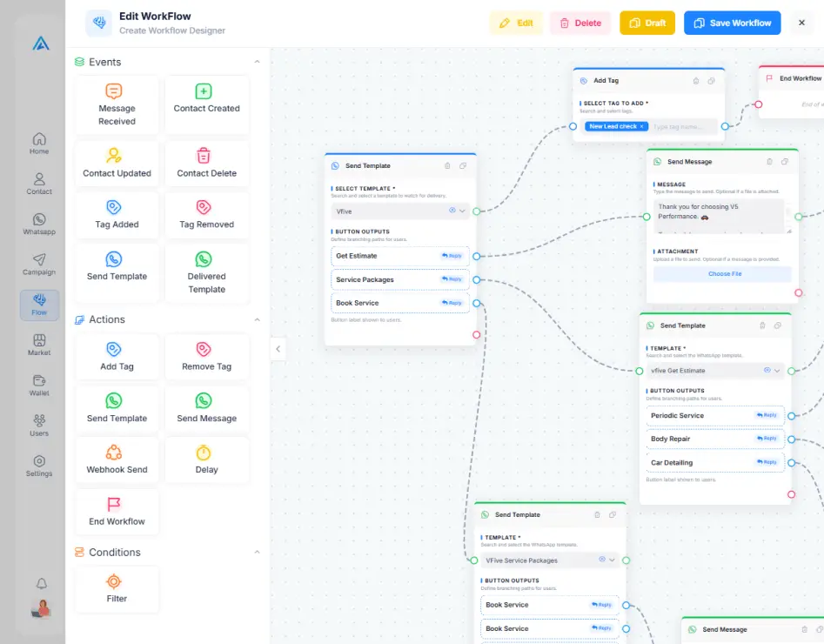The image size is (824, 644).
Task: Click the Body Repair button output
Action: [x=714, y=439]
